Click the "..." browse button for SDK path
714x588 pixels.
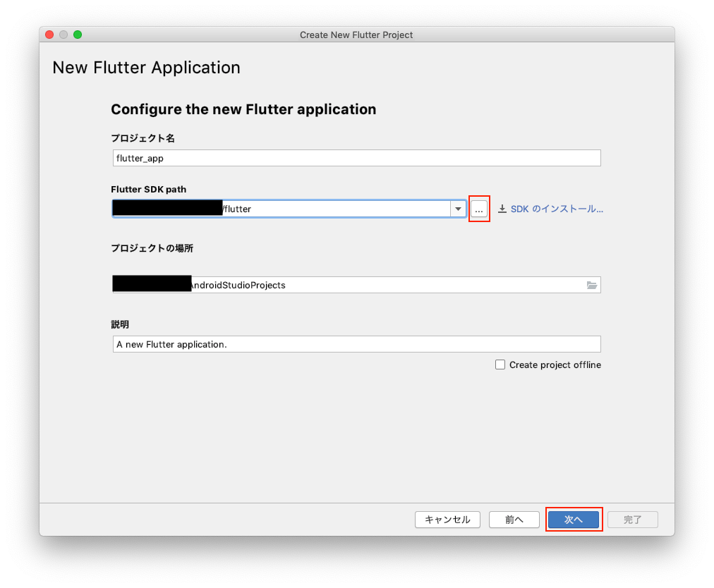coord(479,209)
